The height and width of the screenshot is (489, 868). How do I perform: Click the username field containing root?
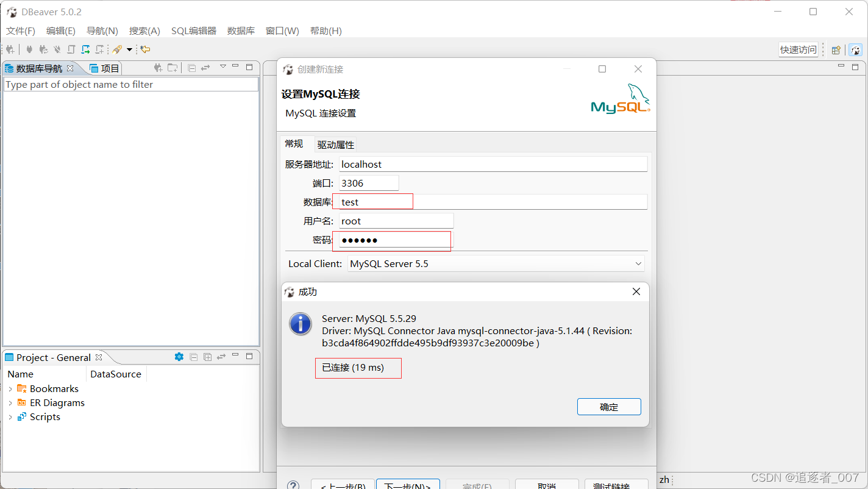[396, 221]
